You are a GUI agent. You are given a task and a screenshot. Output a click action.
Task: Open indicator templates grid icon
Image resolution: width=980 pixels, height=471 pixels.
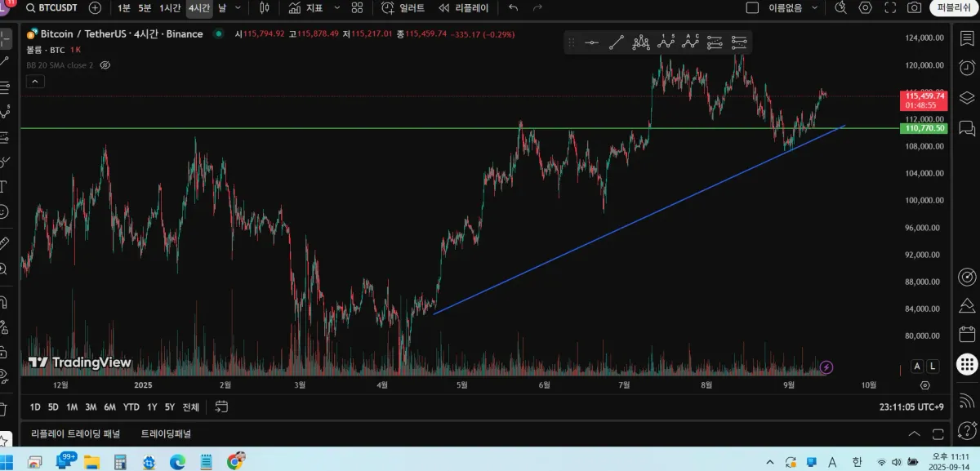pyautogui.click(x=357, y=7)
